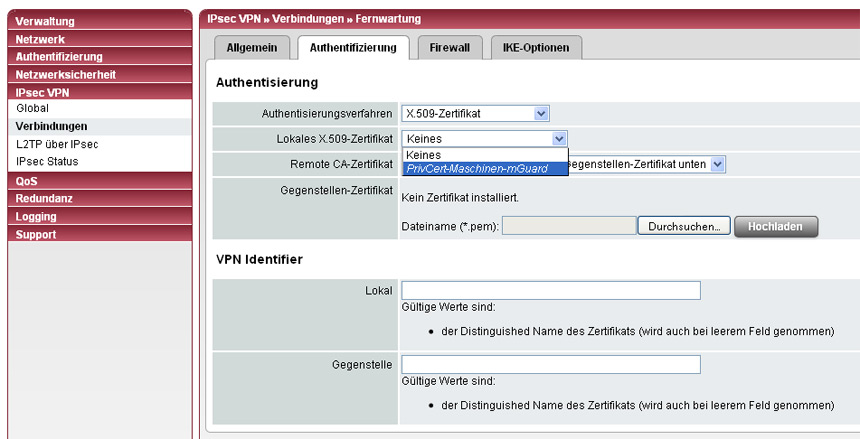
Task: Open the Netzwerksicherheit sidebar section
Action: click(65, 74)
